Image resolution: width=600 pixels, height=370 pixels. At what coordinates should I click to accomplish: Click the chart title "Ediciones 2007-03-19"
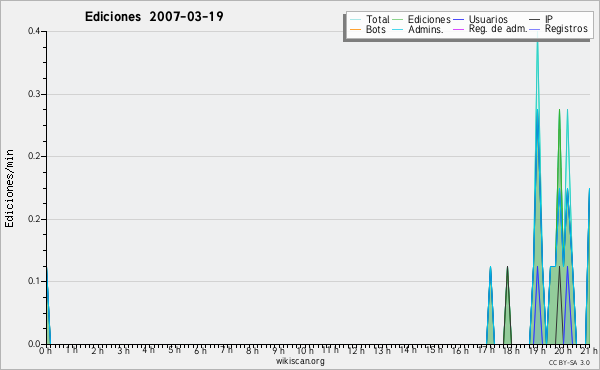click(x=154, y=17)
